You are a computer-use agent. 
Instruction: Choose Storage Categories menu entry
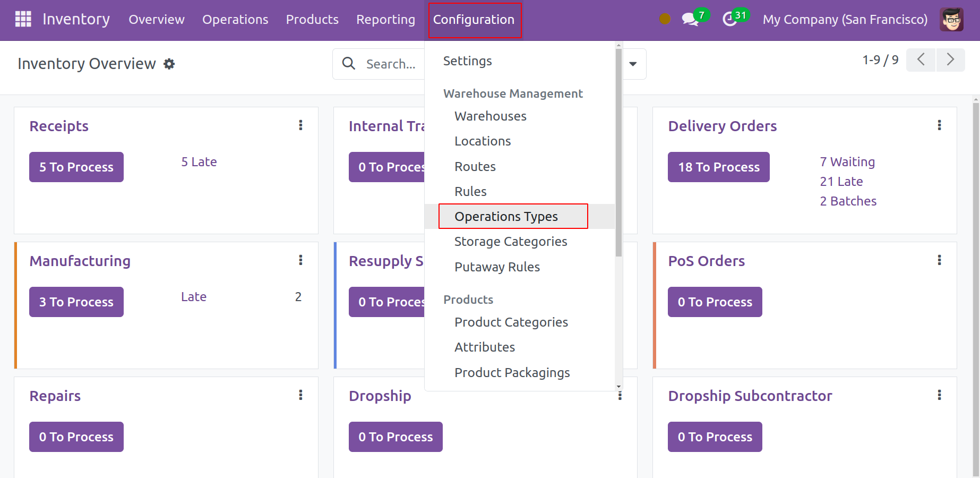(511, 242)
